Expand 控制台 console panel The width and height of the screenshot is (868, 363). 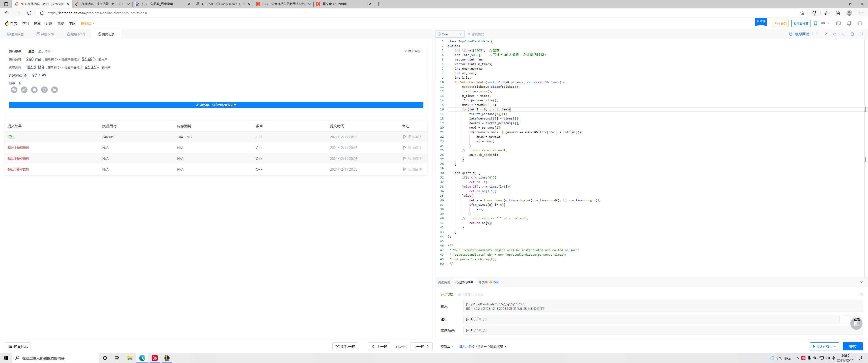pyautogui.click(x=446, y=346)
